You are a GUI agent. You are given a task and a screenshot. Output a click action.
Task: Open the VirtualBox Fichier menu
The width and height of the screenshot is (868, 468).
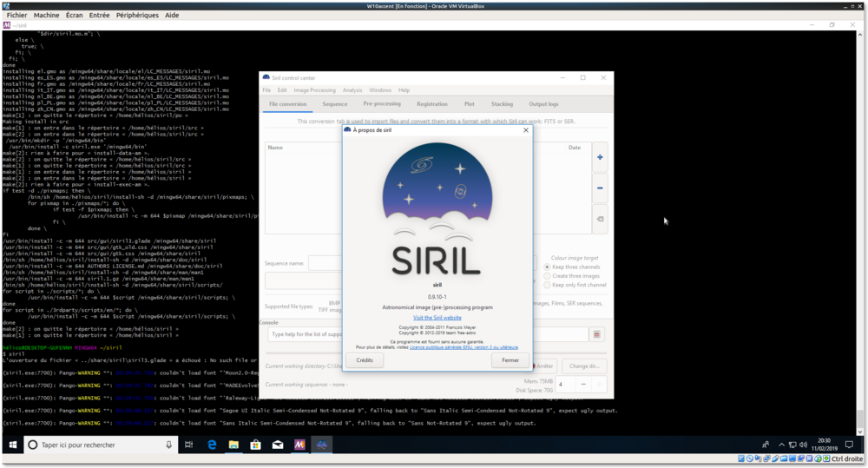coord(16,15)
